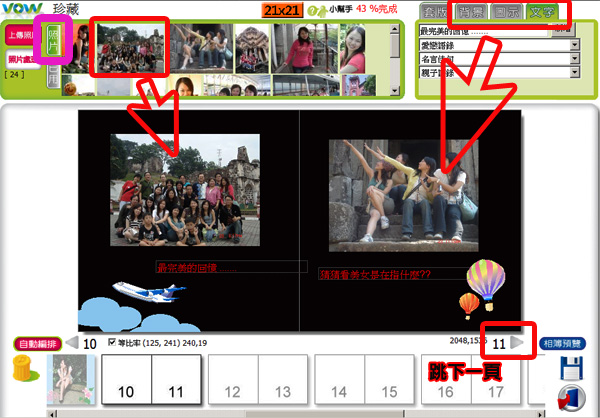This screenshot has height=418, width=600.
Task: Click the [ 24 ] photo count label
Action: [x=14, y=74]
